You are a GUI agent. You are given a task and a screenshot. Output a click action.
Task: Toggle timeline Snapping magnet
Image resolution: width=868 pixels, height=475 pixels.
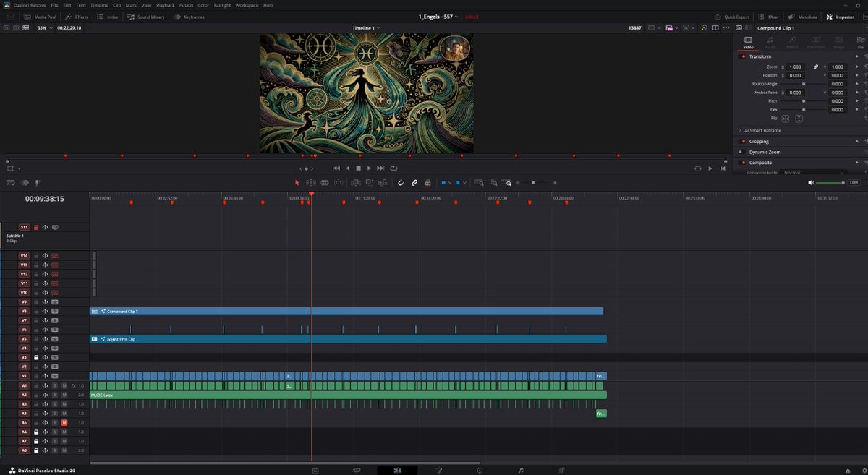[x=401, y=183]
